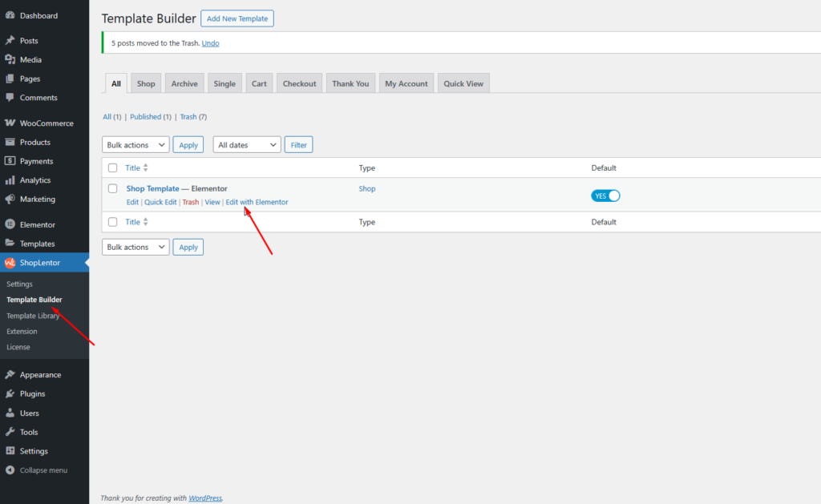Open Template Builder submenu item
The width and height of the screenshot is (821, 504).
coord(34,300)
